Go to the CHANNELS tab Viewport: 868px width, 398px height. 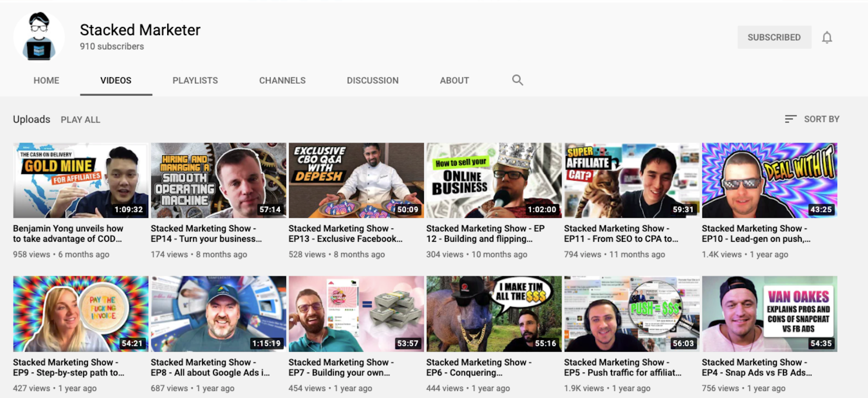pos(282,80)
